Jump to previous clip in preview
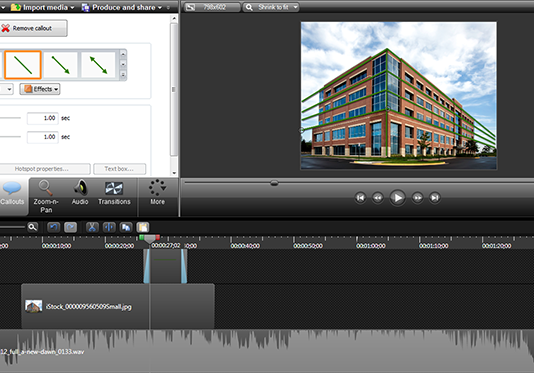 [x=360, y=198]
